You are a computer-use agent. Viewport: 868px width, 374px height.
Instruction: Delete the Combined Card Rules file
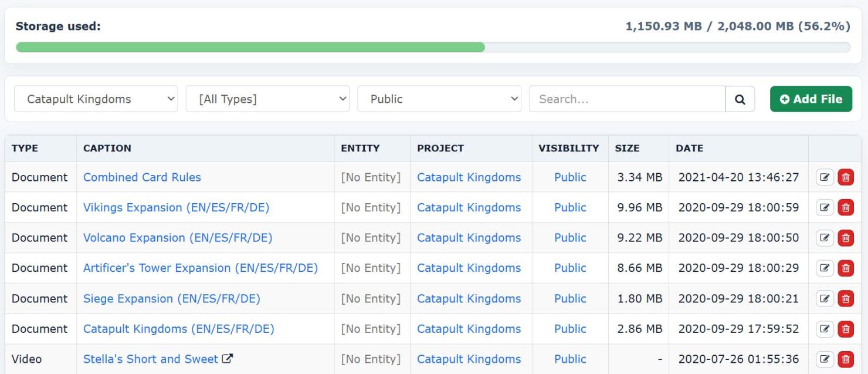(x=846, y=177)
